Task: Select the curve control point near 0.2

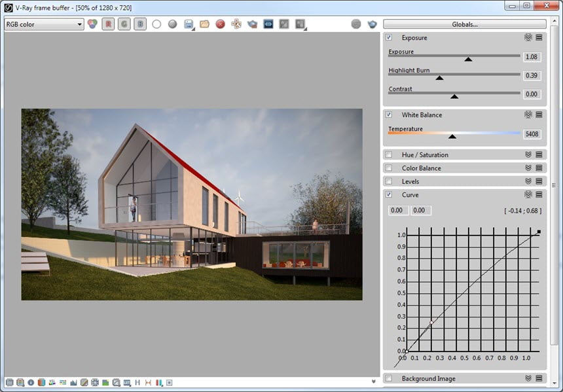Action: (431, 323)
